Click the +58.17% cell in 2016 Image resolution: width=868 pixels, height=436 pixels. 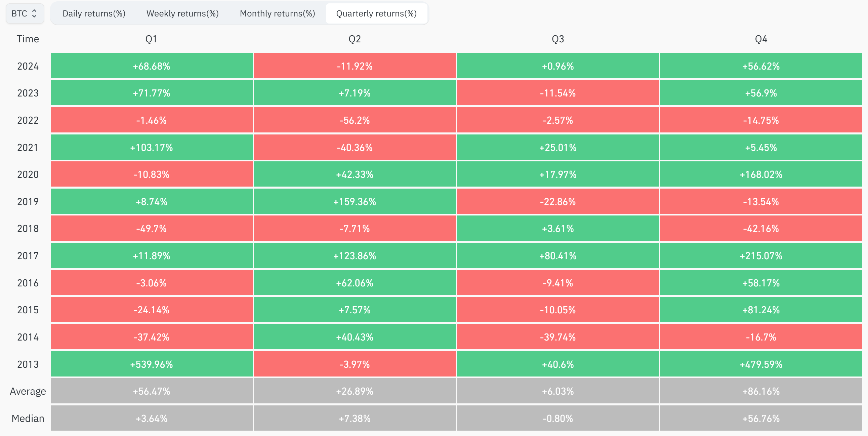761,283
